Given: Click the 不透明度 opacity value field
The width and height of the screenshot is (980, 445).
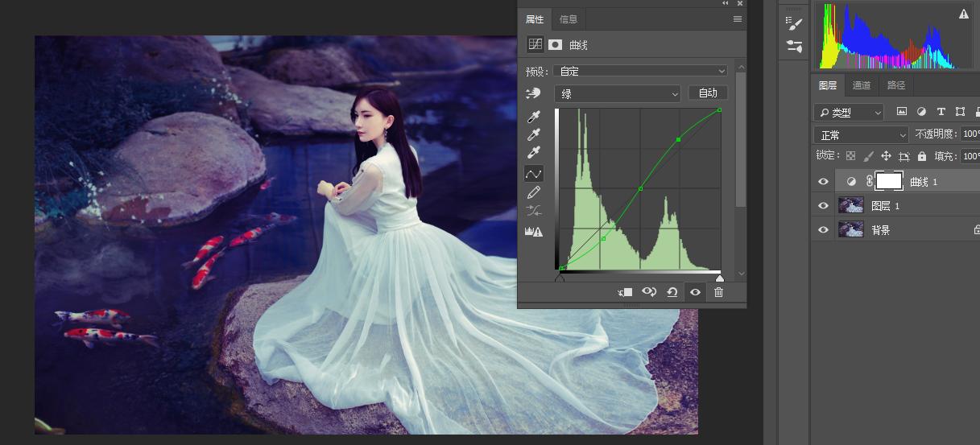Looking at the screenshot, I should click(x=970, y=134).
